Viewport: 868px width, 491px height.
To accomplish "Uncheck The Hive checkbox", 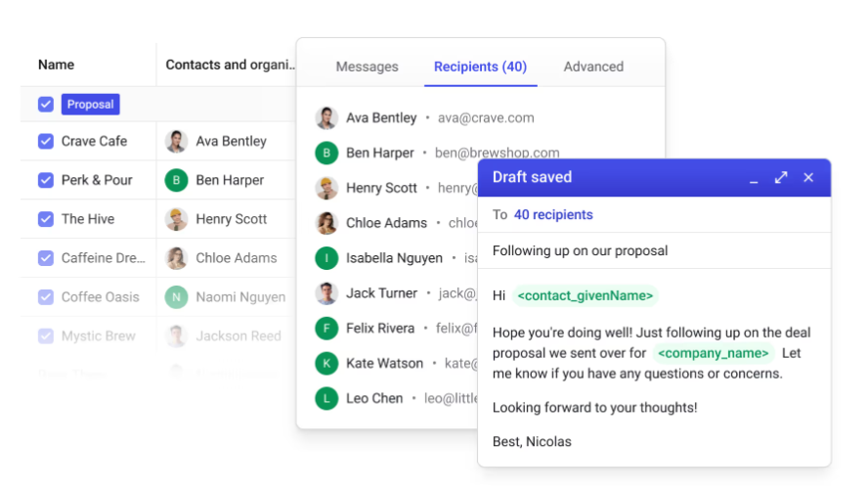I will tap(46, 219).
